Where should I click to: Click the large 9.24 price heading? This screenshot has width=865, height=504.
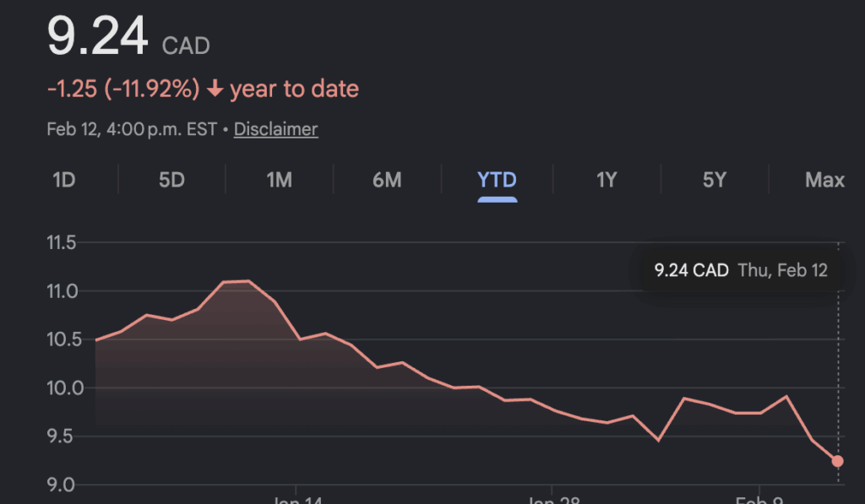96,38
